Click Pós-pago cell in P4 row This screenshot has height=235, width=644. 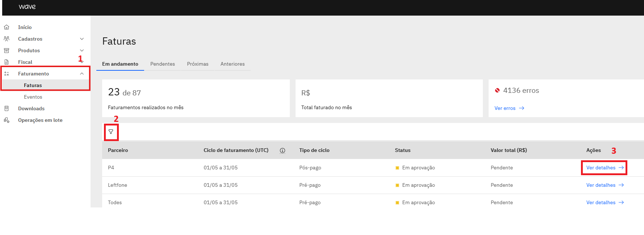(x=310, y=168)
